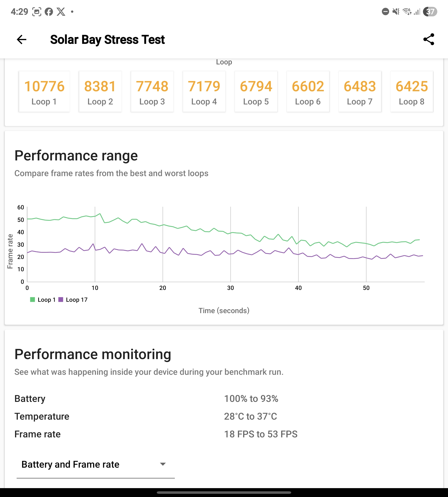Tap the X app notification icon

click(61, 12)
